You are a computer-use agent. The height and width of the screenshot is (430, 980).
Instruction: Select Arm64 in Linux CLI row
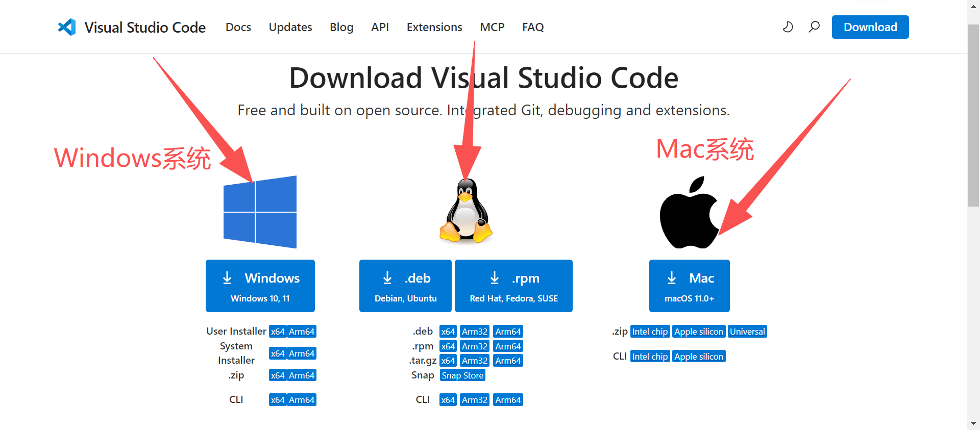coord(508,400)
